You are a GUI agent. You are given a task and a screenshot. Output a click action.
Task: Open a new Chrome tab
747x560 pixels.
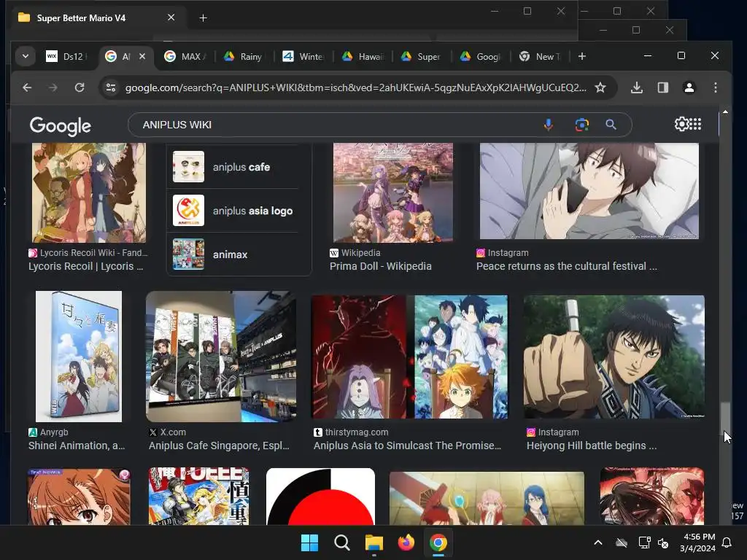tap(581, 56)
